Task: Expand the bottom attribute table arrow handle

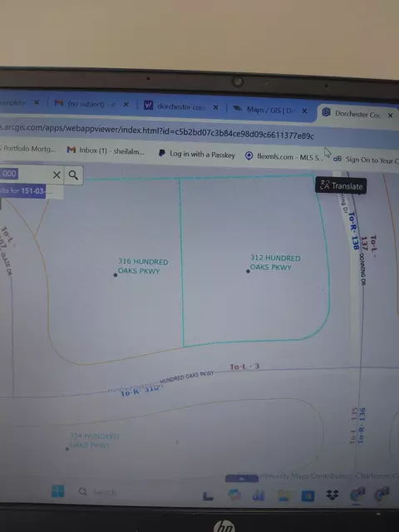Action: click(242, 479)
